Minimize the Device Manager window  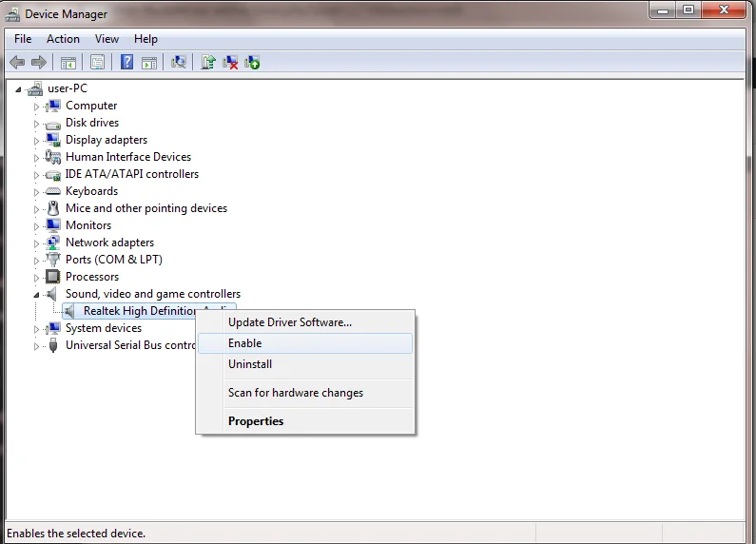point(663,10)
